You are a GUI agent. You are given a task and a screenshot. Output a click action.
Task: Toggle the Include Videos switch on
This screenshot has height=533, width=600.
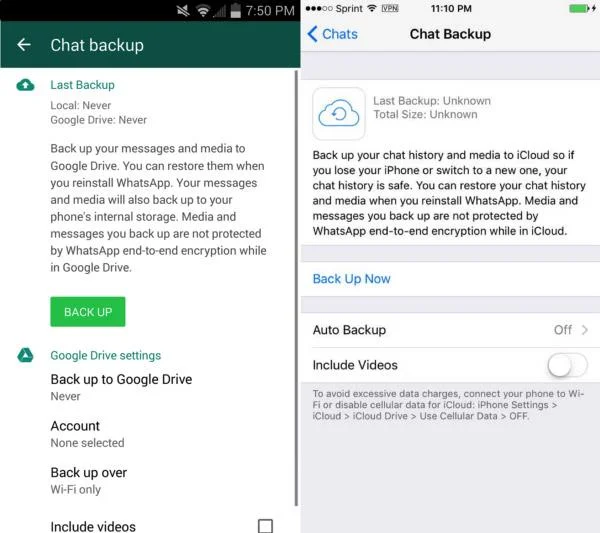click(x=567, y=365)
